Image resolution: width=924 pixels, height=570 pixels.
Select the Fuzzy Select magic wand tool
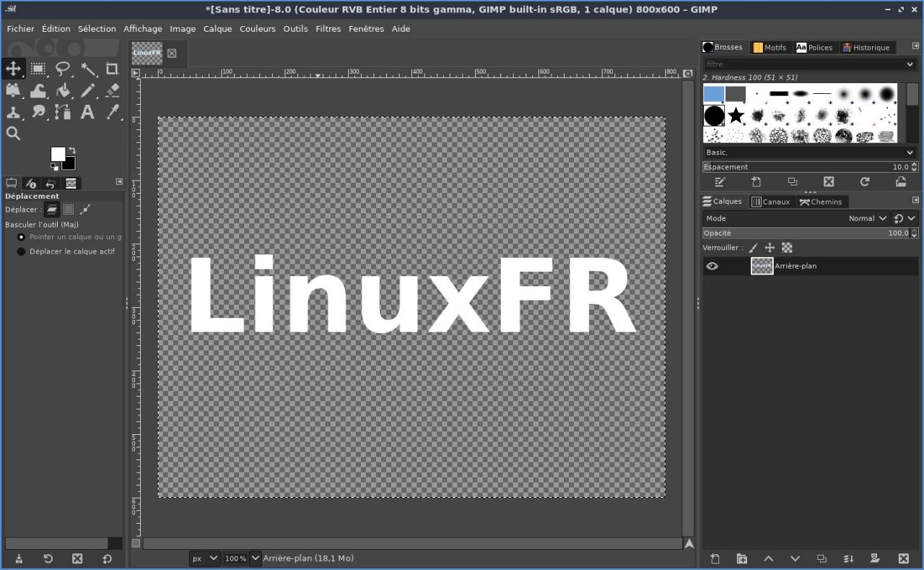[x=88, y=69]
